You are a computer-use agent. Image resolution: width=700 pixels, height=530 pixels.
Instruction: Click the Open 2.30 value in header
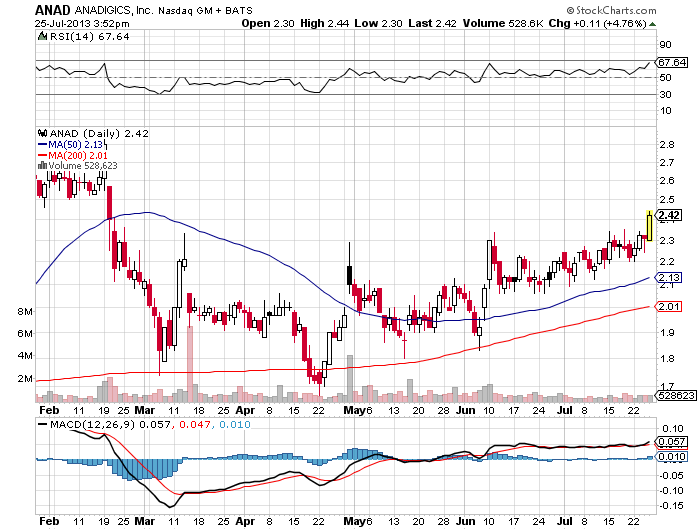(268, 23)
